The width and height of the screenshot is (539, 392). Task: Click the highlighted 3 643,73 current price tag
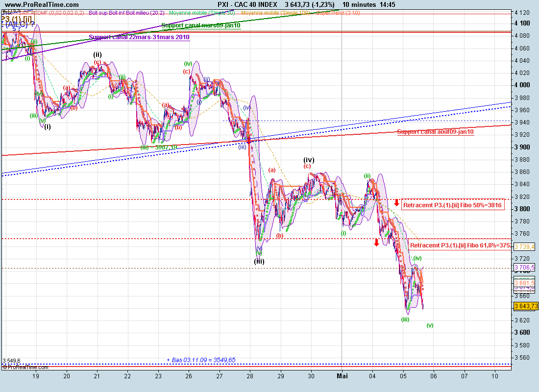[x=526, y=306]
